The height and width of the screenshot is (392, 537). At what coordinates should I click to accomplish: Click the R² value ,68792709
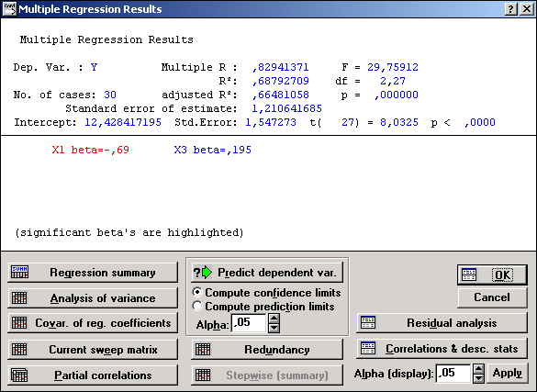(281, 81)
